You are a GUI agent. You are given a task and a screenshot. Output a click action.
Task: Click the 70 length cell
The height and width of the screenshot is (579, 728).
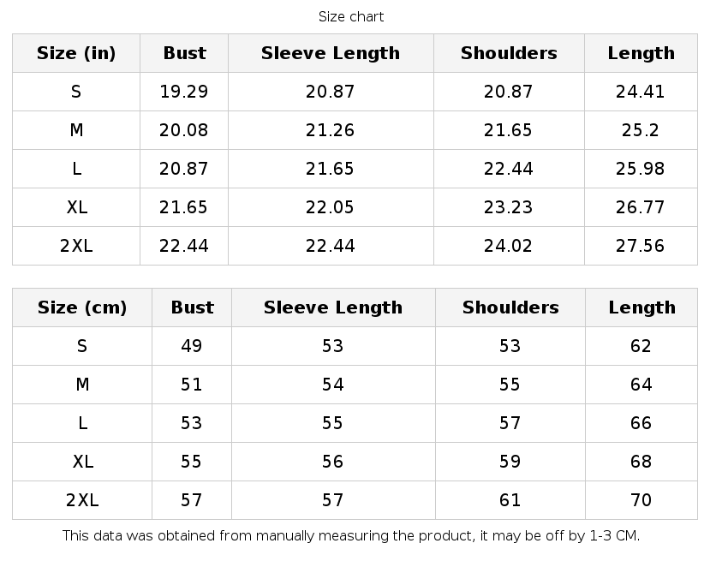tap(641, 500)
